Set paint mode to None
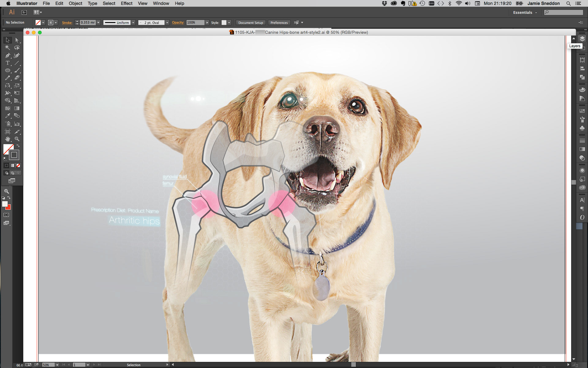588x368 pixels. [18, 166]
